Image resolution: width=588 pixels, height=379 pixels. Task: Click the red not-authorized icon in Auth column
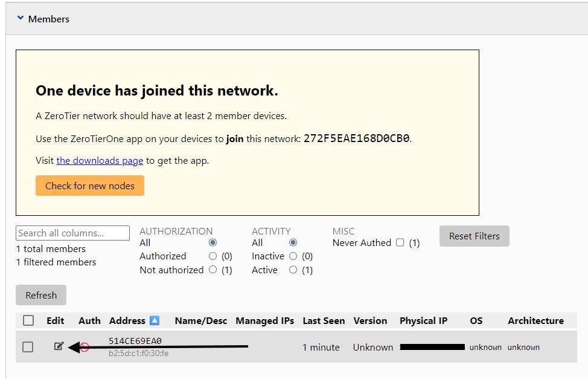click(85, 347)
